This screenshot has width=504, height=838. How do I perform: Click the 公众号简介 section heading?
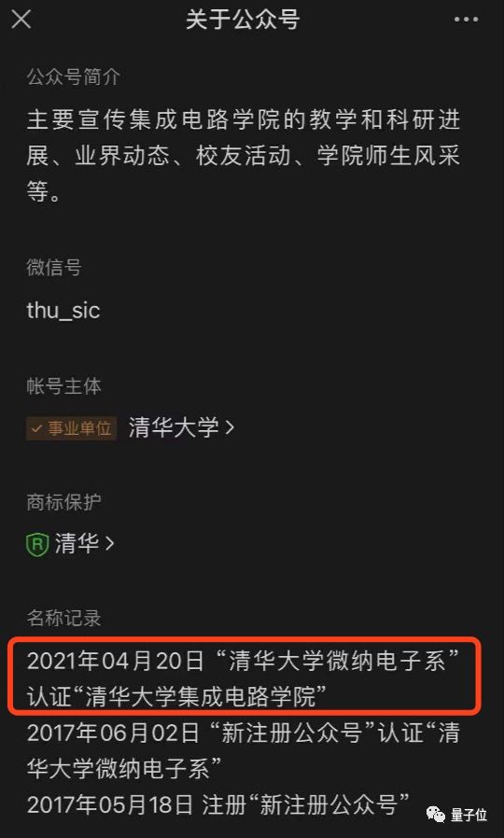(x=73, y=77)
